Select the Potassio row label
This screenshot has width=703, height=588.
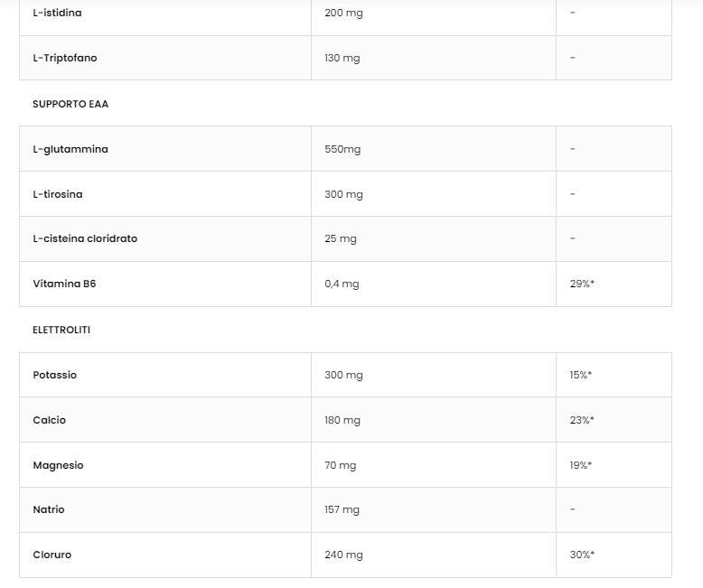click(x=55, y=375)
